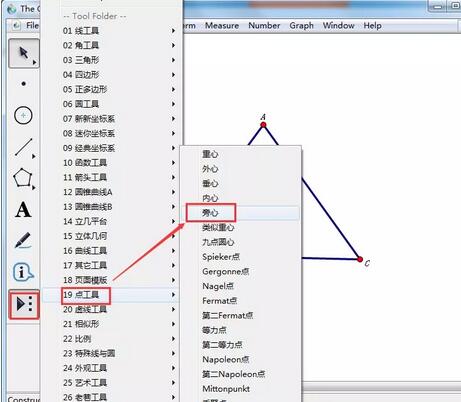This screenshot has height=402, width=461.
Task: Open 12 圆锥曲线A tool folder
Action: (x=112, y=192)
